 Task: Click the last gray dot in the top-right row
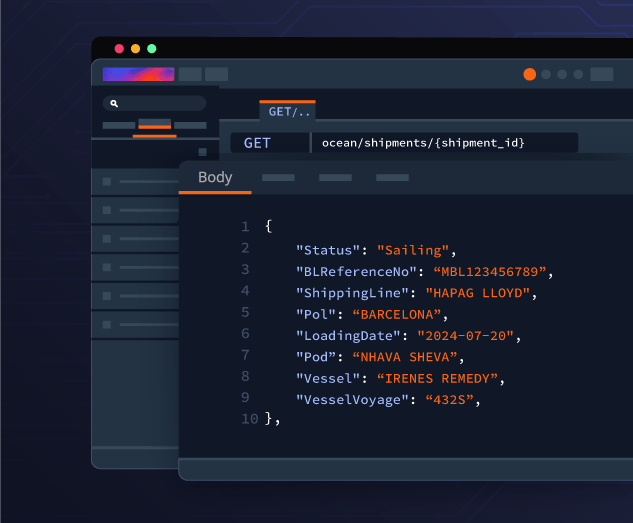click(x=578, y=74)
